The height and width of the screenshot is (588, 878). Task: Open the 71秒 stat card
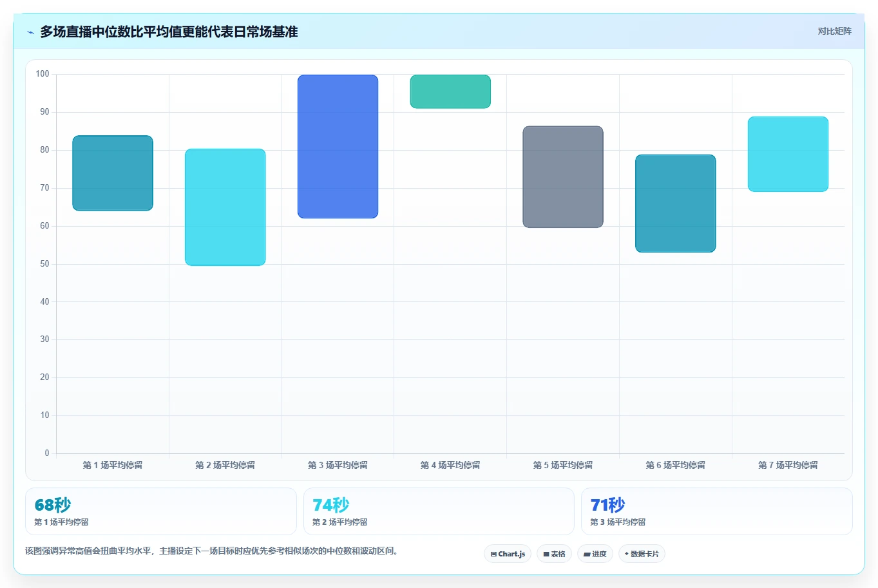click(717, 511)
